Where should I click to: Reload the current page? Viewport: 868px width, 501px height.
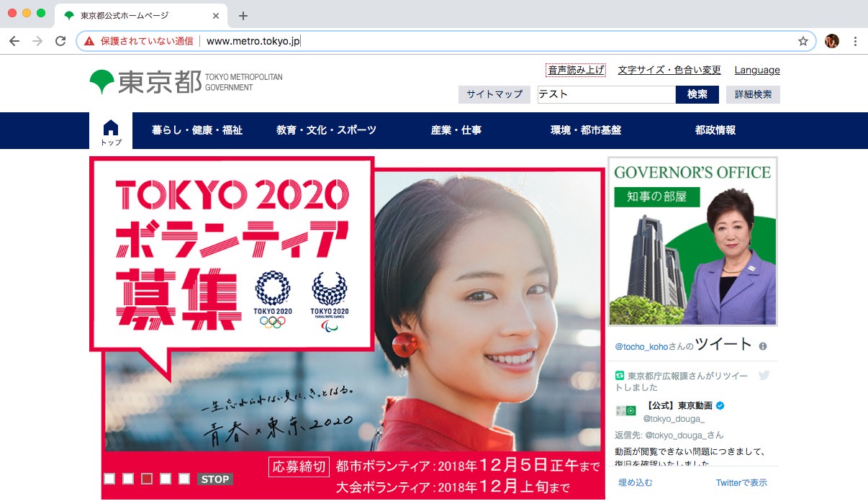click(x=60, y=41)
